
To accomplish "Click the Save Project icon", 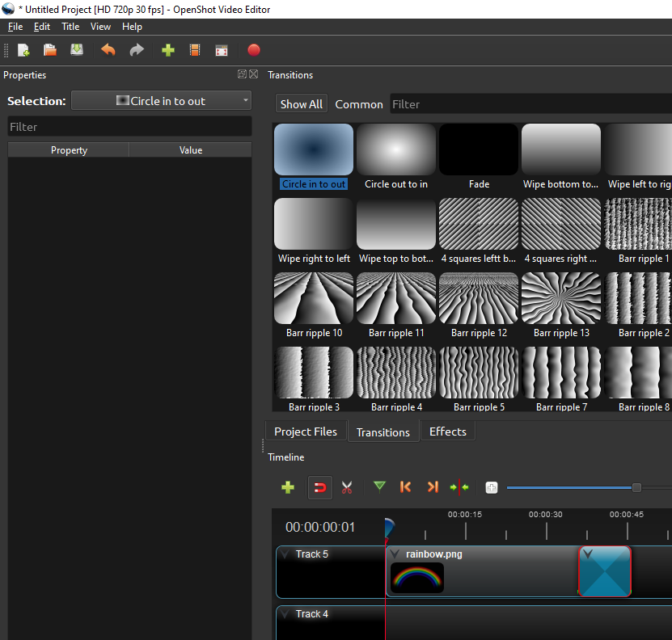I will (77, 50).
